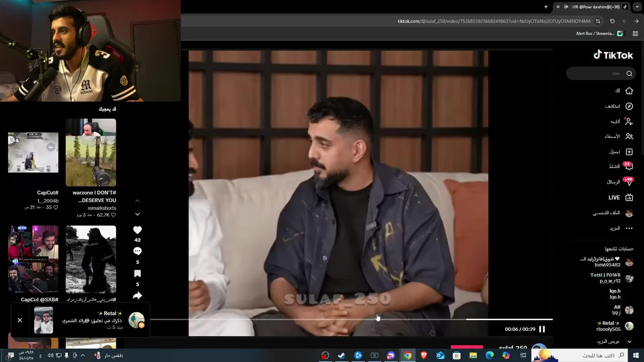Open the CapCut video by t__2004b
Image resolution: width=644 pixels, height=362 pixels.
click(x=33, y=153)
